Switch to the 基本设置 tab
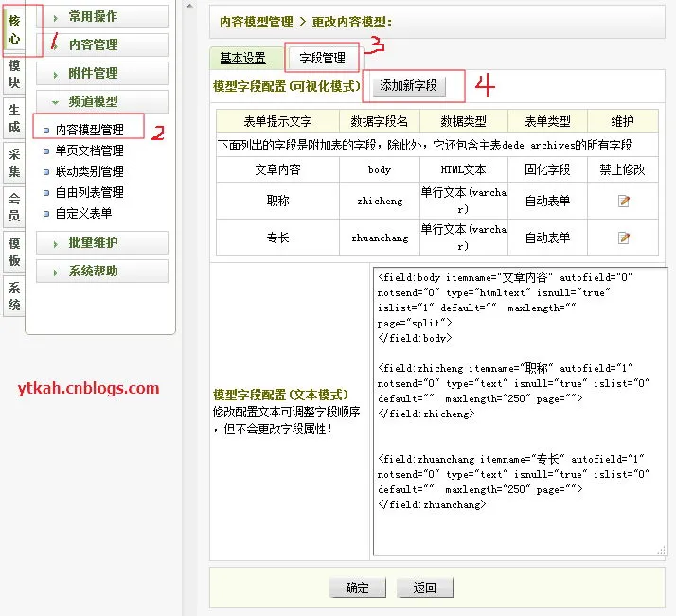The image size is (676, 616). tap(242, 59)
